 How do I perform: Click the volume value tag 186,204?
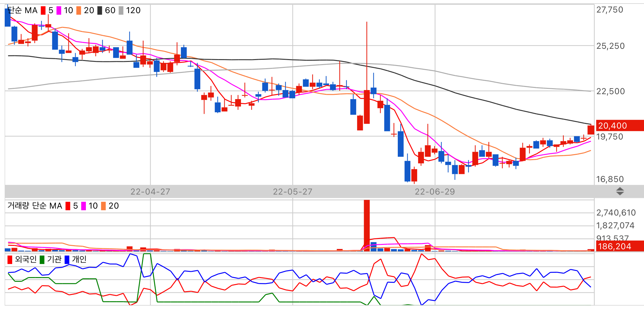[x=620, y=246]
